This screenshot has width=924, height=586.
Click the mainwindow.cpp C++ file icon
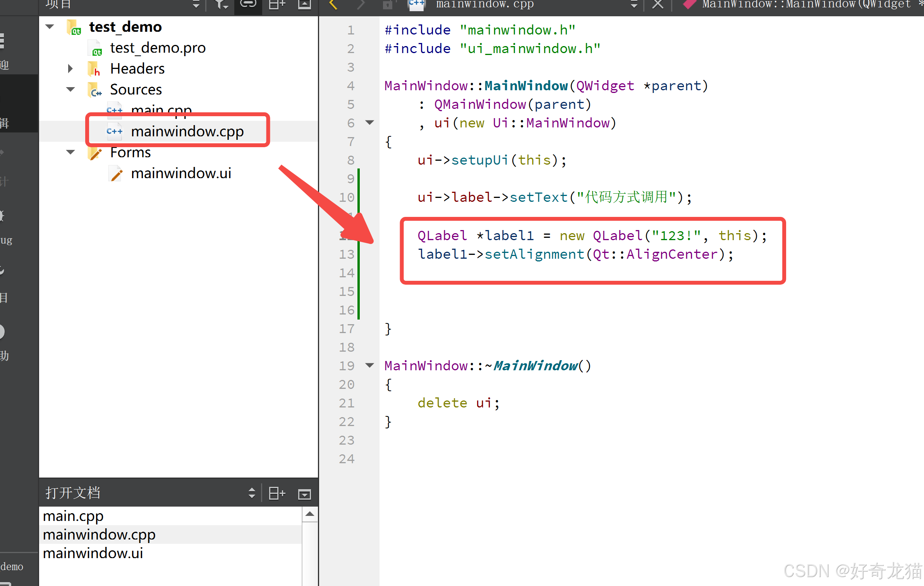click(x=115, y=132)
